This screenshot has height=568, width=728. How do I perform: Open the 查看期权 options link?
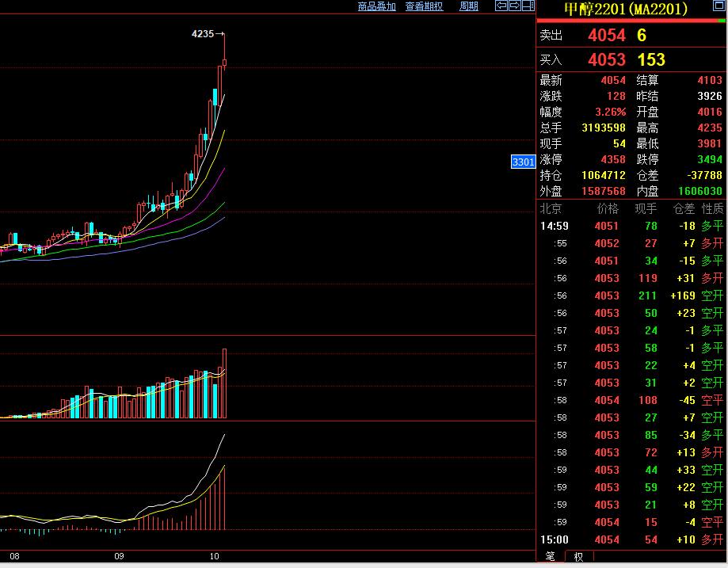(x=424, y=6)
